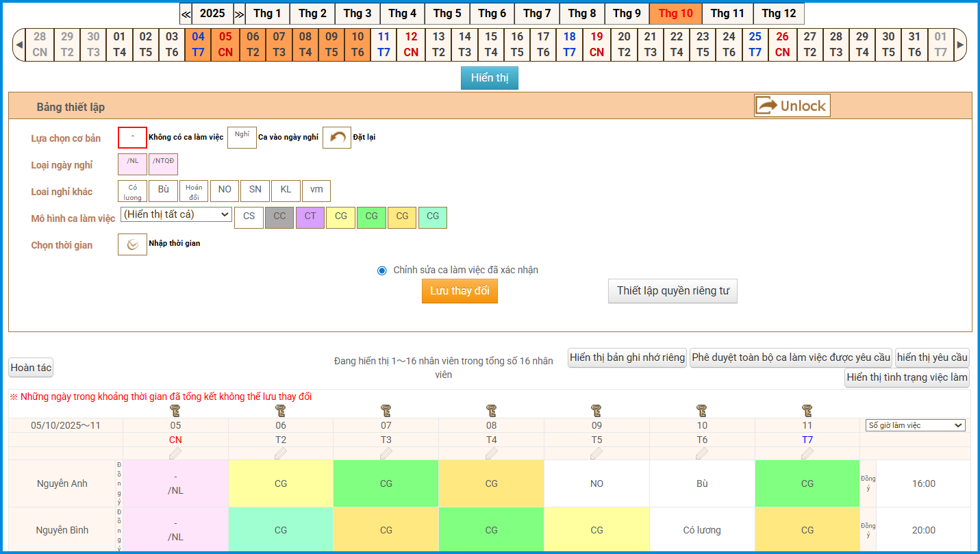The width and height of the screenshot is (980, 554).
Task: Click the Đặt lại reset arrow icon
Action: pyautogui.click(x=336, y=138)
